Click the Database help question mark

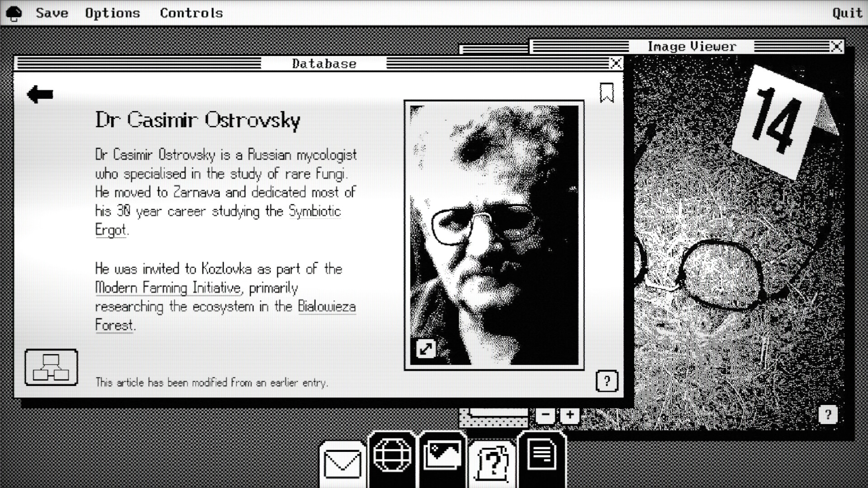click(607, 381)
